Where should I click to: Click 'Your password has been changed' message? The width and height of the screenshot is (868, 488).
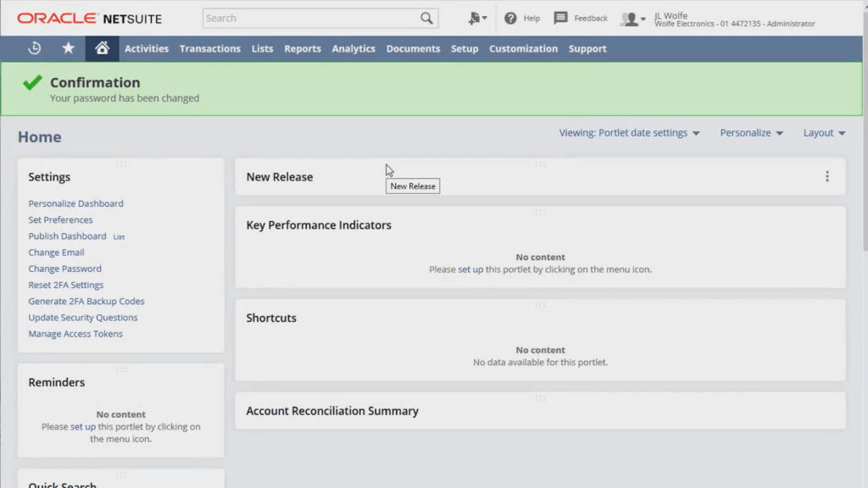(x=125, y=98)
